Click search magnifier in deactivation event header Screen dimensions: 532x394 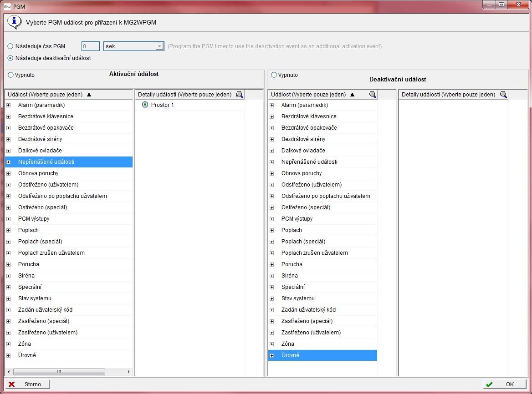click(373, 95)
